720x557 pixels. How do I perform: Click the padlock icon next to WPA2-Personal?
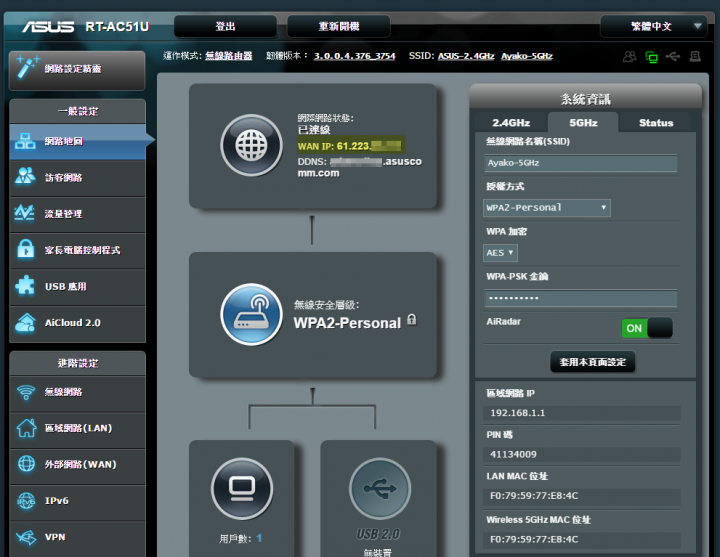tap(412, 320)
